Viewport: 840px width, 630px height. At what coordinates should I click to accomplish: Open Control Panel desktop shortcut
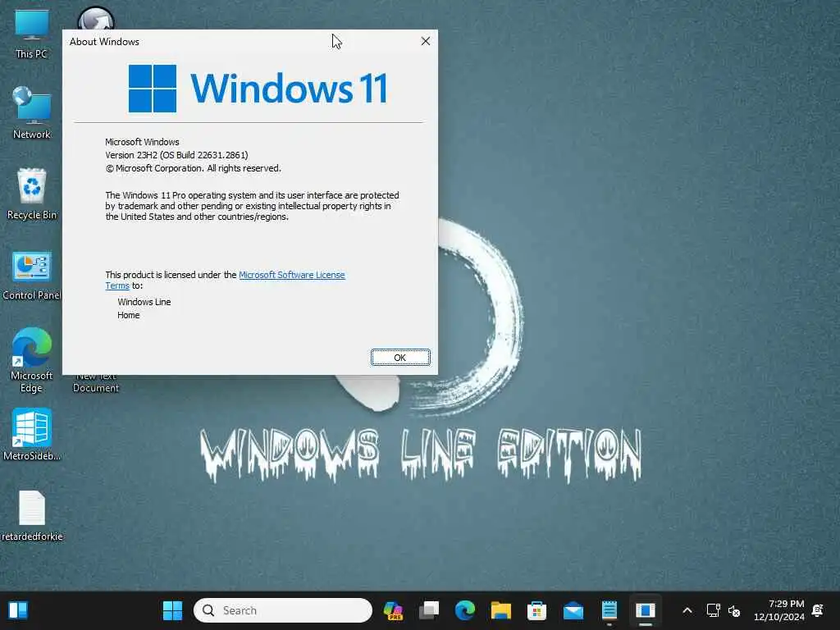point(31,276)
